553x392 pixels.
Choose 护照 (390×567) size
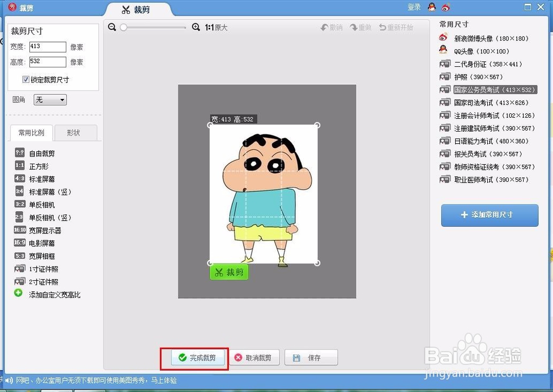pyautogui.click(x=471, y=77)
